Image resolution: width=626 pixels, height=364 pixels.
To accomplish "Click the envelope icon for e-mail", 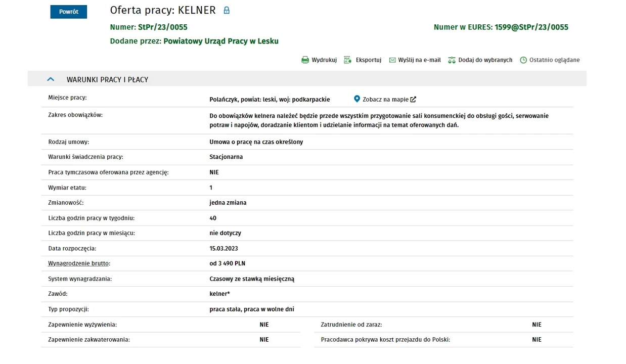I will point(392,60).
